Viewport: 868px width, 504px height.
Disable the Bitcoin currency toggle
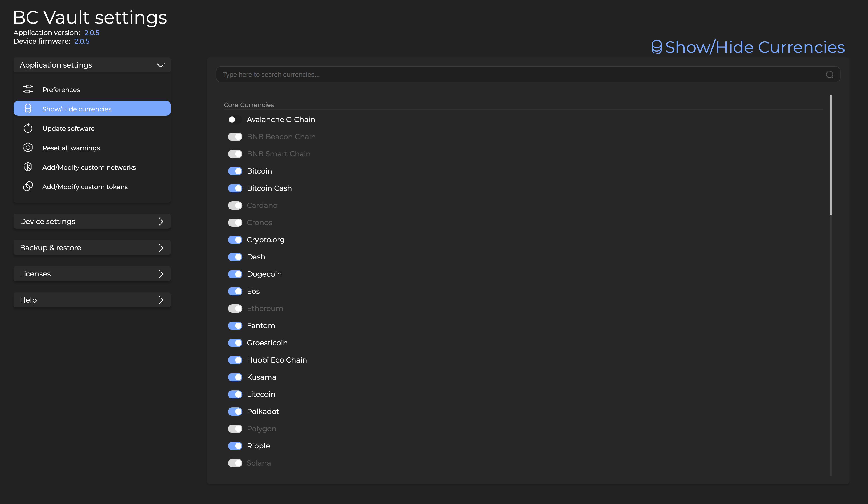click(235, 171)
